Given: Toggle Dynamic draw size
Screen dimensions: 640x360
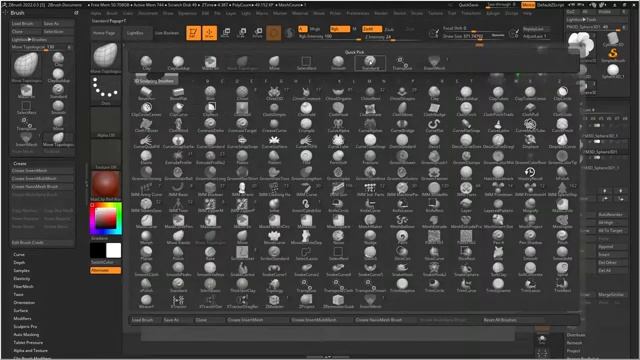Looking at the screenshot, I should pos(498,36).
